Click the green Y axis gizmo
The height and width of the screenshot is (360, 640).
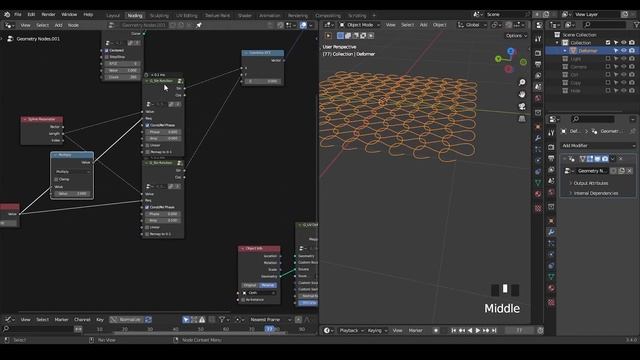coord(498,59)
